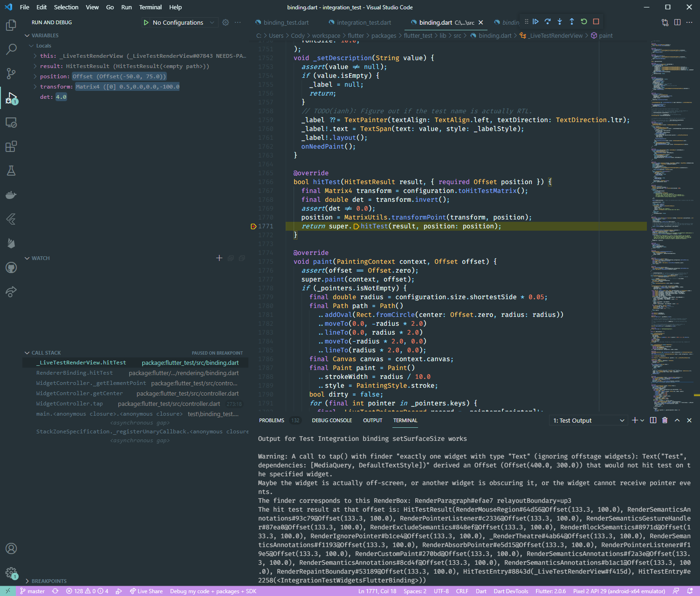700x596 pixels.
Task: Open the Remote Explorer view
Action: (11, 123)
